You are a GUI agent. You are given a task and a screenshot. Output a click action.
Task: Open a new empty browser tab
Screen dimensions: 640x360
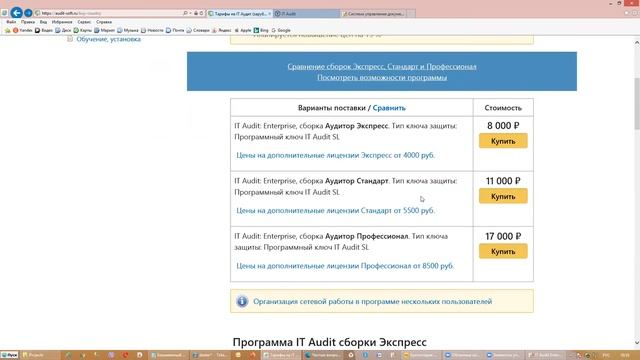[411, 13]
